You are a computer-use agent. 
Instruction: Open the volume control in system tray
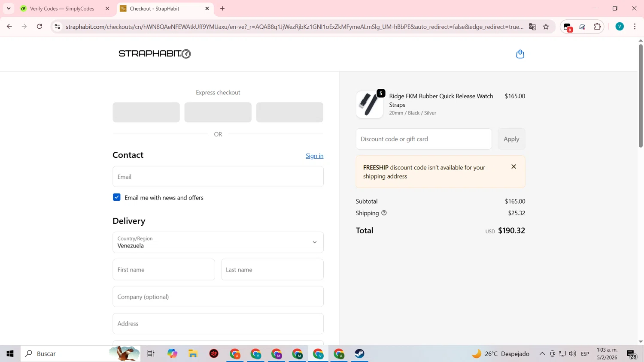[x=572, y=354]
